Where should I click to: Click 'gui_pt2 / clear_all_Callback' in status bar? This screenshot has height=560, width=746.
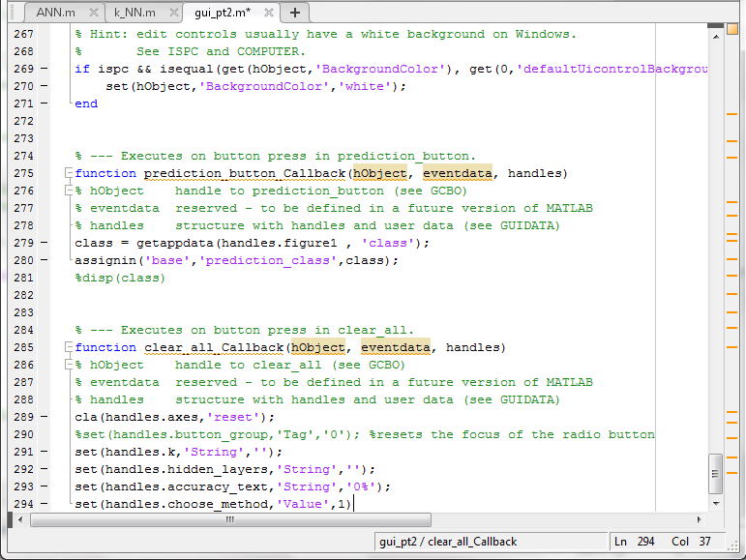click(x=448, y=542)
